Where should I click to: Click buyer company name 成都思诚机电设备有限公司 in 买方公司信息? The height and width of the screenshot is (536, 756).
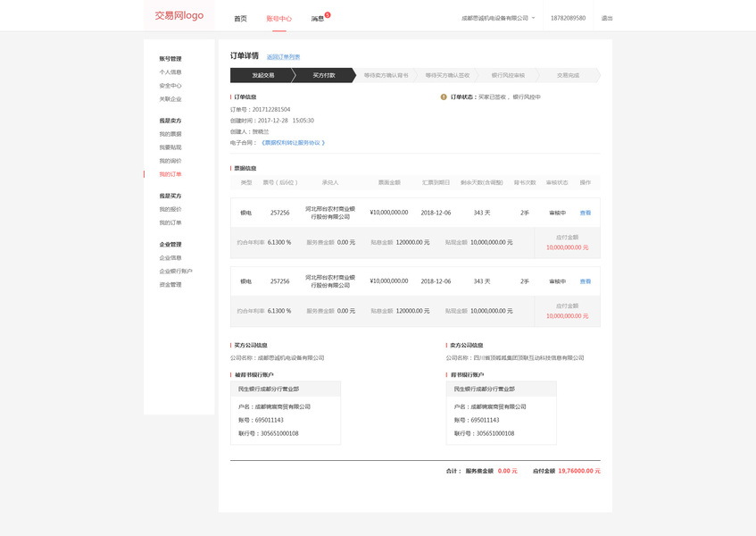(291, 358)
